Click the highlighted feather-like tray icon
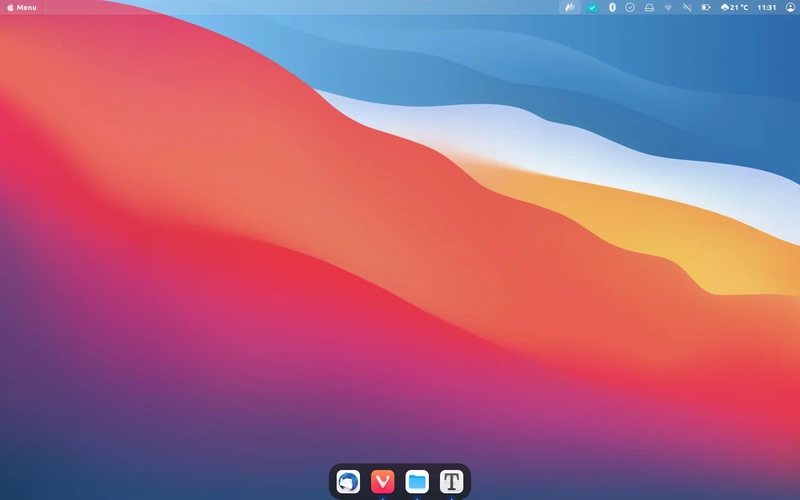This screenshot has height=500, width=800. pos(570,7)
